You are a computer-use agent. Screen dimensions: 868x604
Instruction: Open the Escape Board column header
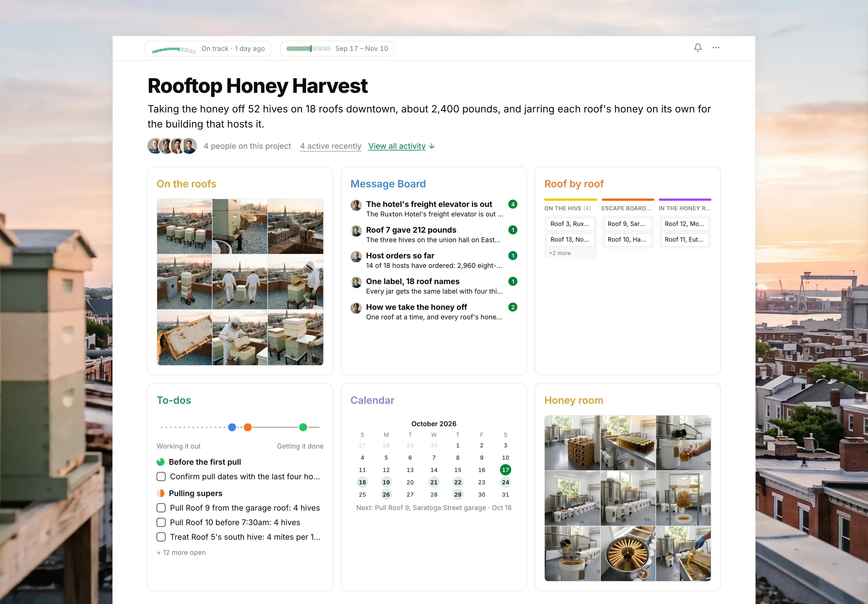point(626,208)
